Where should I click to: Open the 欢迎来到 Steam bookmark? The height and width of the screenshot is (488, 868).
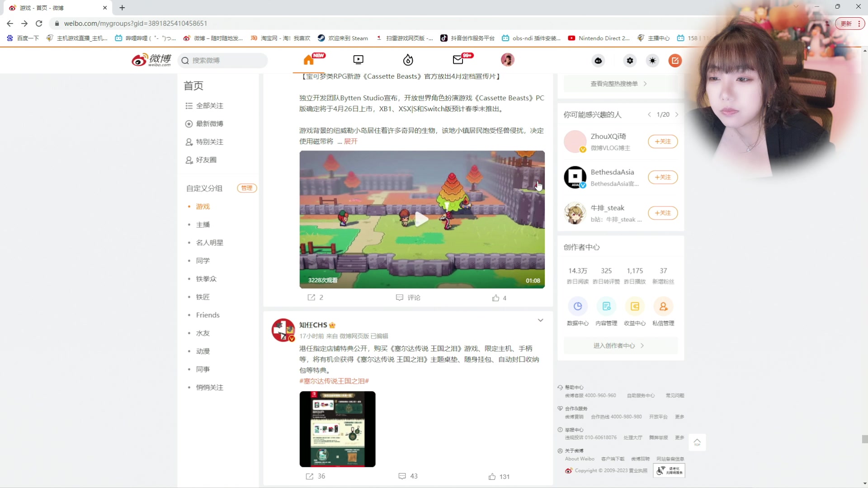click(x=343, y=38)
